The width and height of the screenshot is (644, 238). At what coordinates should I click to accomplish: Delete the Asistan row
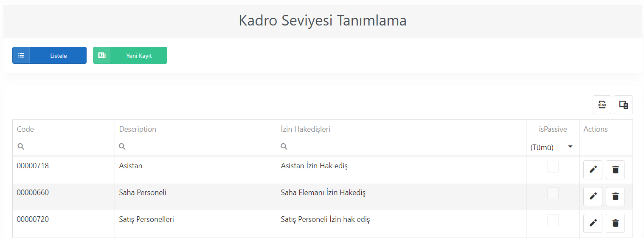tap(615, 170)
